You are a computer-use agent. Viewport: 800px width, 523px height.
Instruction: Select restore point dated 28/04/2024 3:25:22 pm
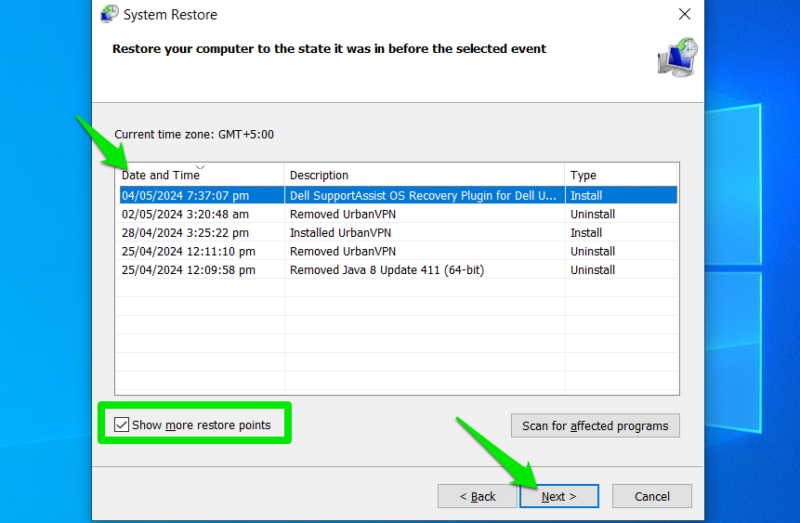(398, 233)
